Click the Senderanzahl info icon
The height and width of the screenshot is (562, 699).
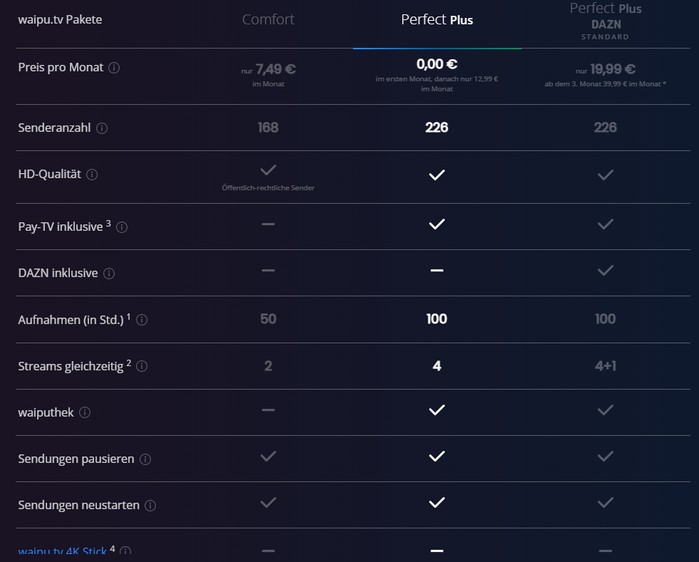point(102,128)
